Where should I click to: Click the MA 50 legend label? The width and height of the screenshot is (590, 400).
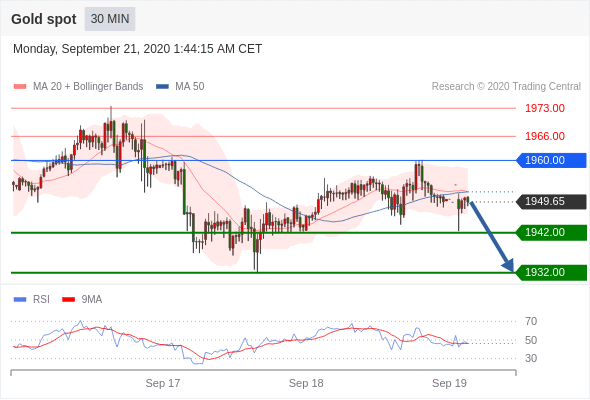click(x=190, y=87)
